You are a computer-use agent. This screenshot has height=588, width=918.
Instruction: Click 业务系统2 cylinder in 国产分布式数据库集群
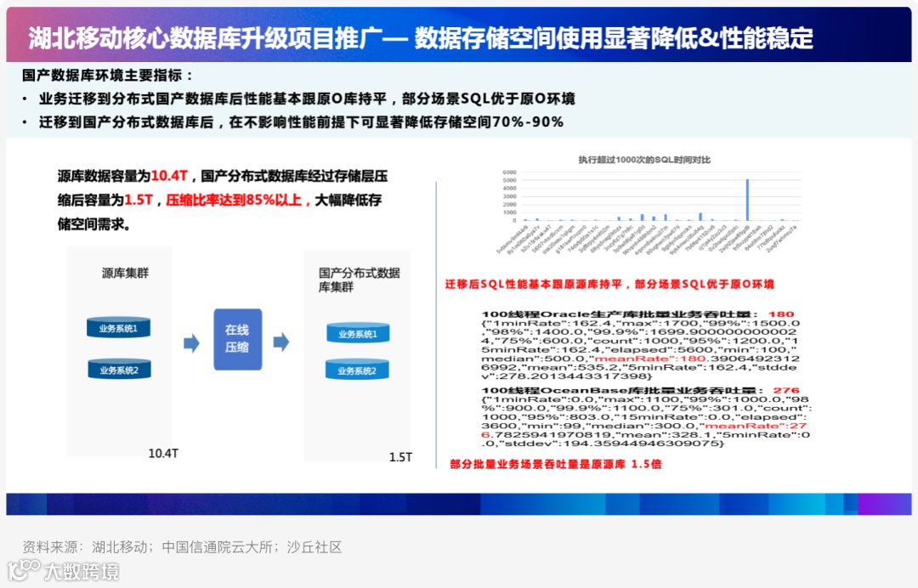(x=357, y=370)
